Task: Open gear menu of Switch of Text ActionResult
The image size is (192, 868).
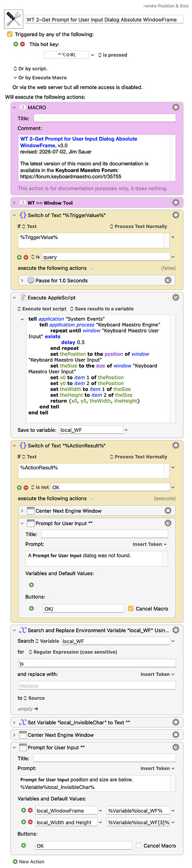Action: [176, 446]
